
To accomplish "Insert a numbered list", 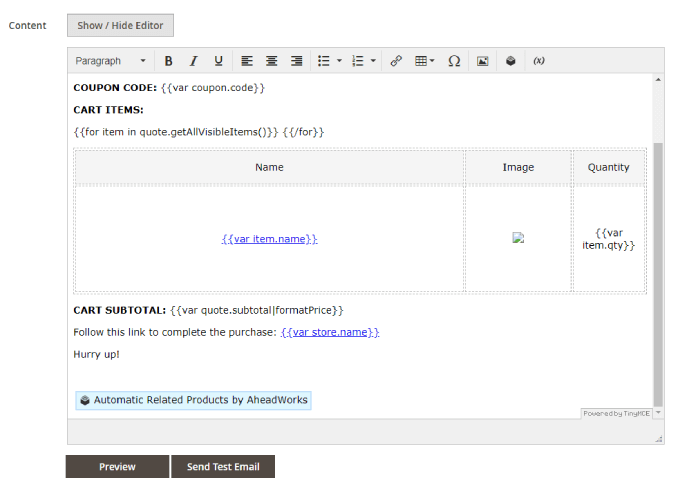I will tap(358, 61).
